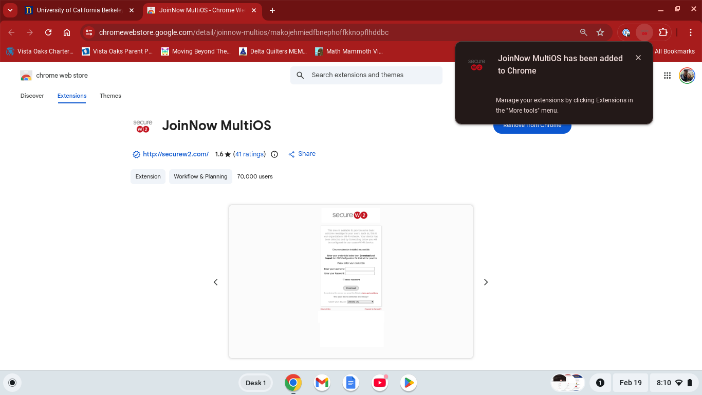Bookmark this page with star icon
702x395 pixels.
600,32
